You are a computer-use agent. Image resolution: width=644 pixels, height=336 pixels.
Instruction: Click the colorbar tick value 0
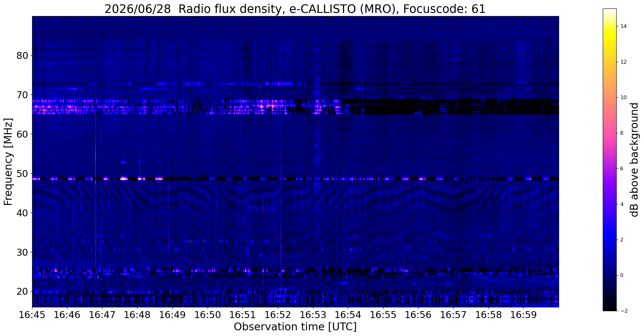click(622, 276)
